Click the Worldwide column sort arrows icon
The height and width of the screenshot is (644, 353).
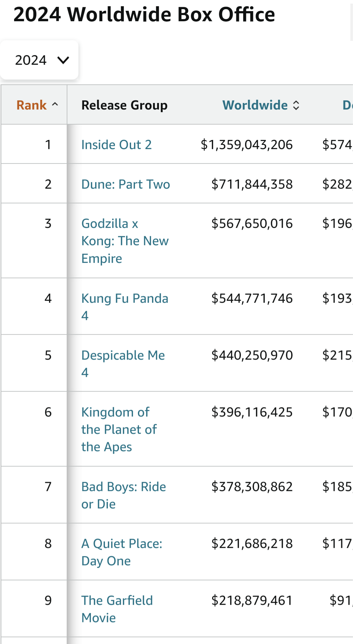(x=296, y=105)
